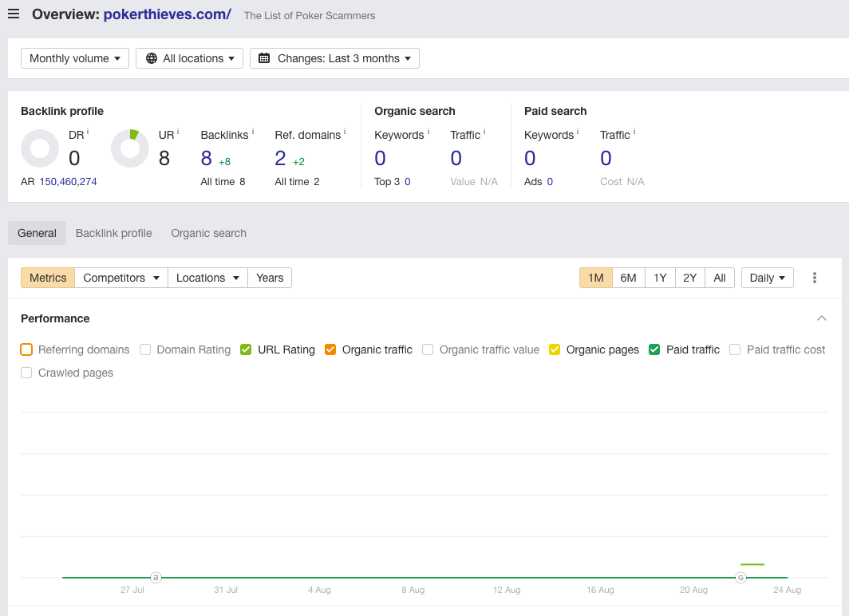Uncheck the URL Rating checkbox

[x=246, y=349]
